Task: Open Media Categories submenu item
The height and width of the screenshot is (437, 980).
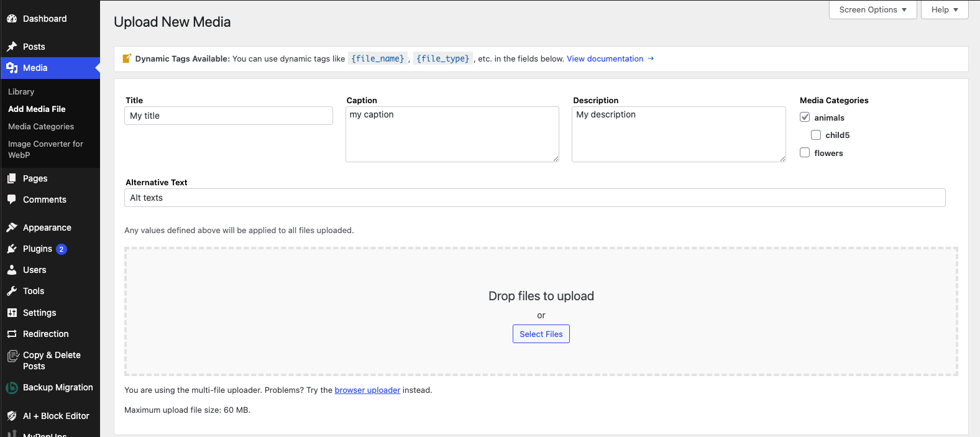Action: pos(41,126)
